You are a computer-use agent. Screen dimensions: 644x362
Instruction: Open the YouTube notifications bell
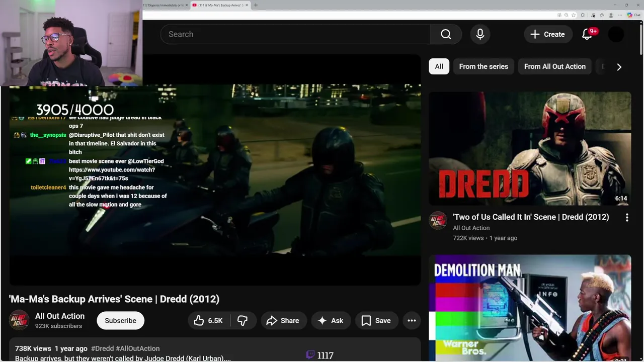pos(587,34)
